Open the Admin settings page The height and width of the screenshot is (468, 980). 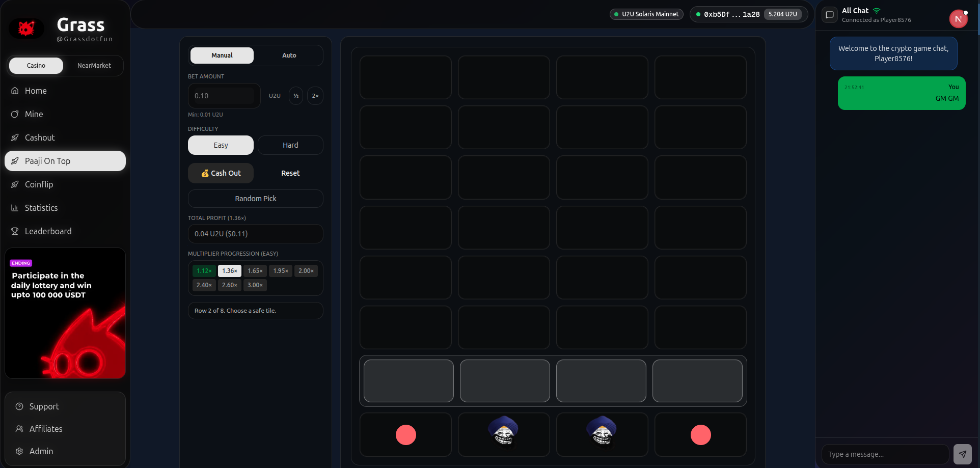pyautogui.click(x=41, y=451)
